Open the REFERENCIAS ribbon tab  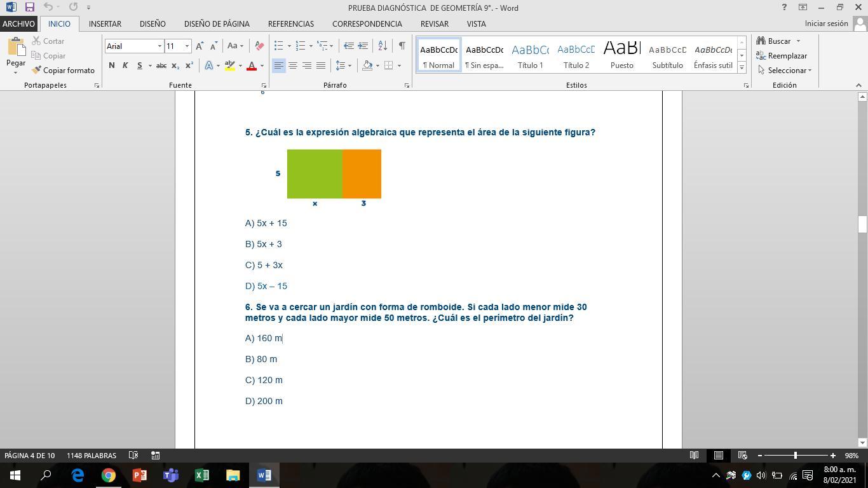[x=291, y=24]
